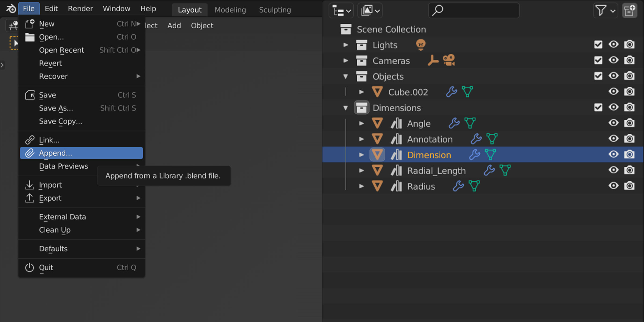
Task: Hide Radial_Length object with eye icon
Action: 613,170
